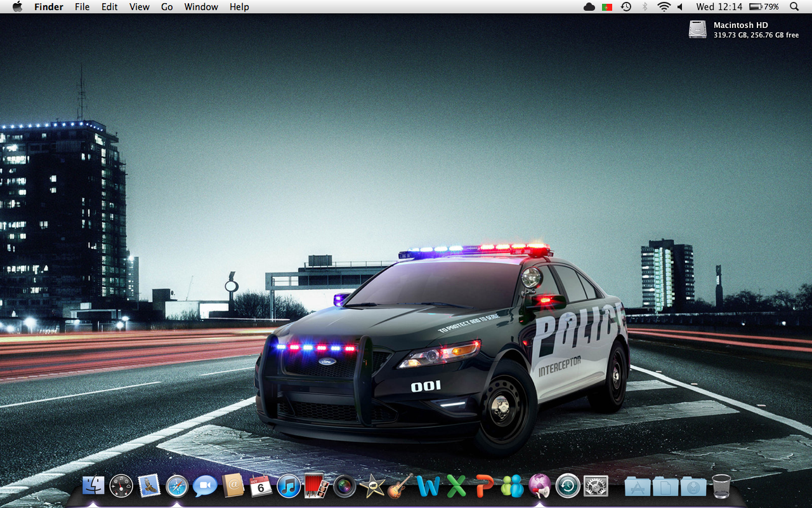Open the Wi-Fi status menu
This screenshot has height=508, width=812.
coord(664,7)
